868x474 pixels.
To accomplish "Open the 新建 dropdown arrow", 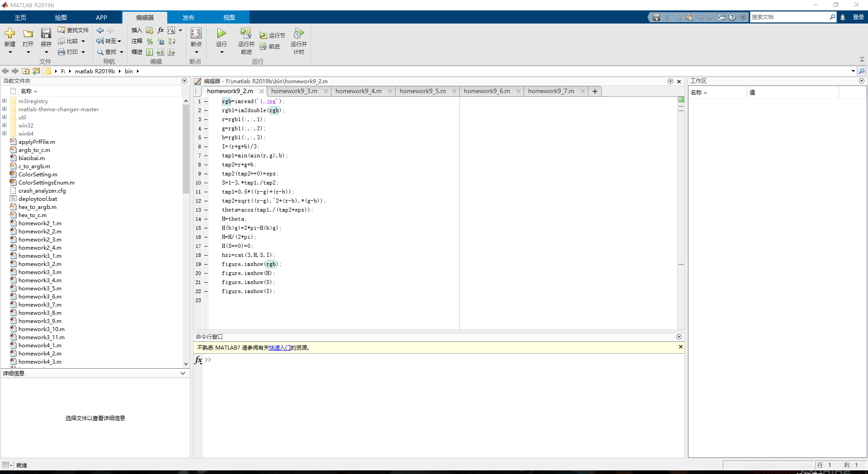I will tap(10, 52).
